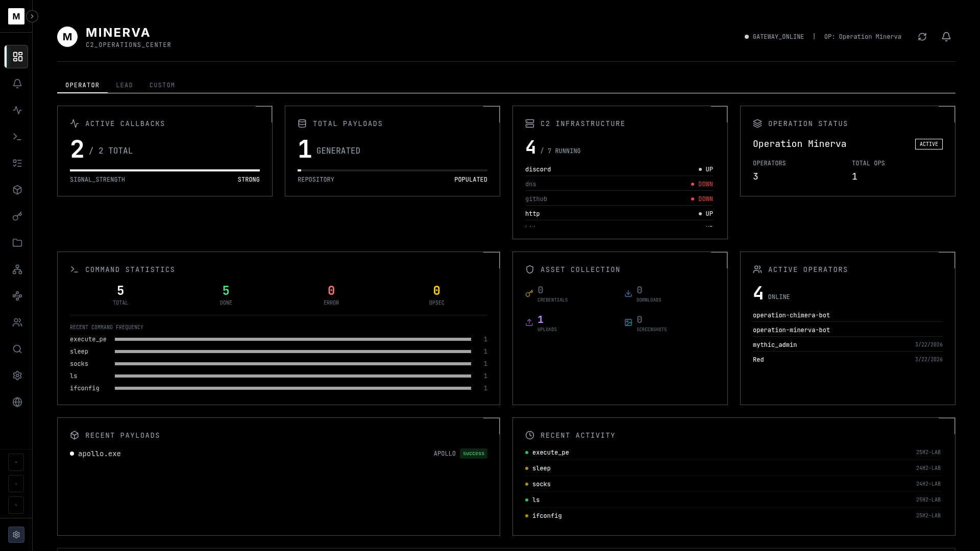The image size is (980, 551).
Task: Open the tasks list icon in the sidebar
Action: tap(17, 163)
